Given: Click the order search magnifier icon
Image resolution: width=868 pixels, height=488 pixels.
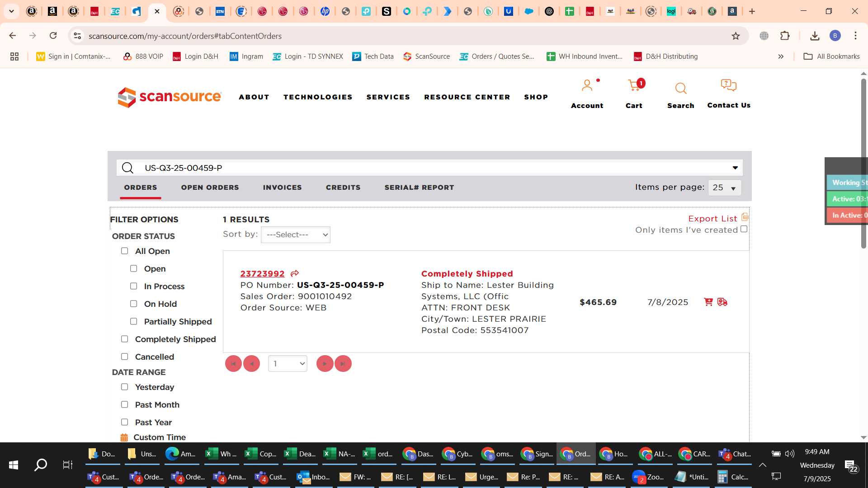Looking at the screenshot, I should tap(127, 168).
